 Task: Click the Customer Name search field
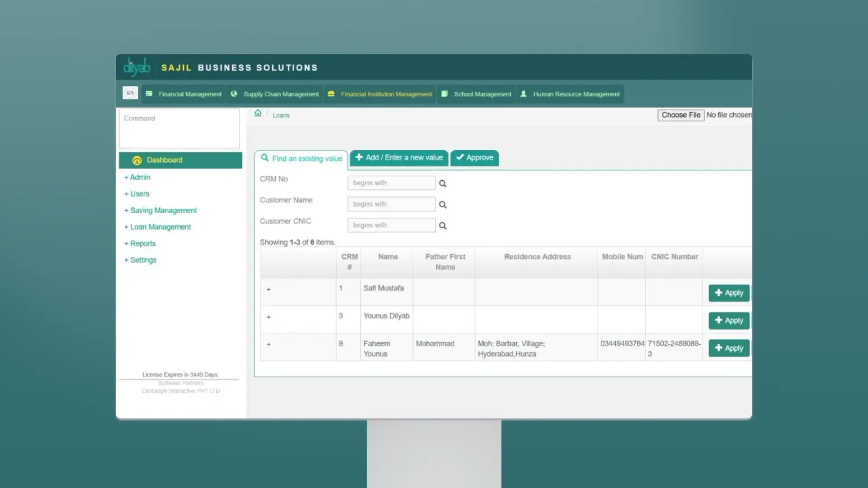point(392,204)
